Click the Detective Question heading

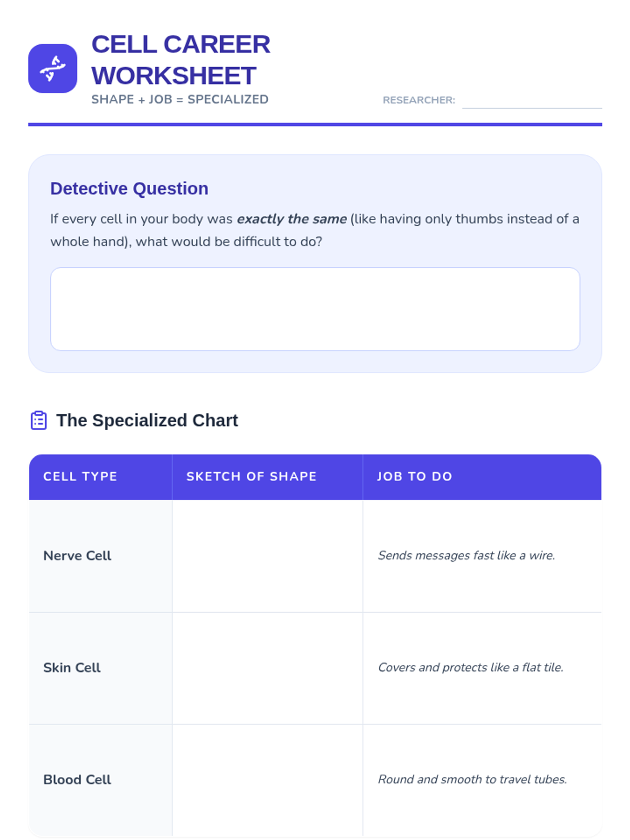(x=129, y=188)
